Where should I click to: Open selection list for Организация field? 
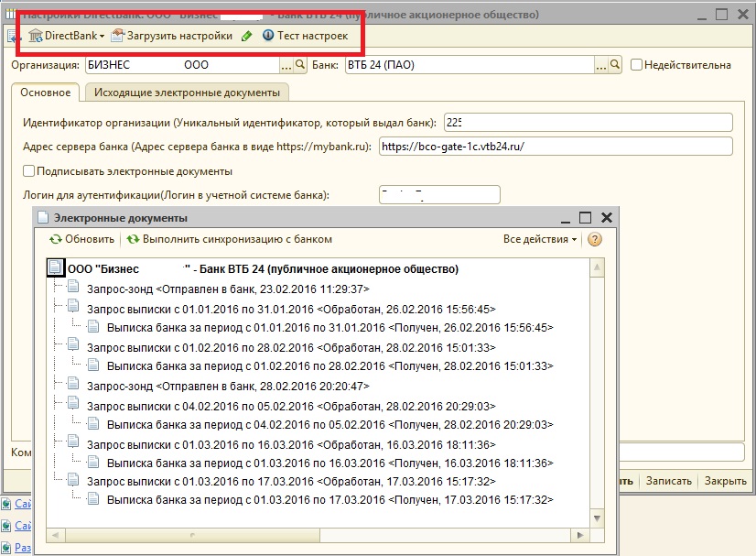286,65
